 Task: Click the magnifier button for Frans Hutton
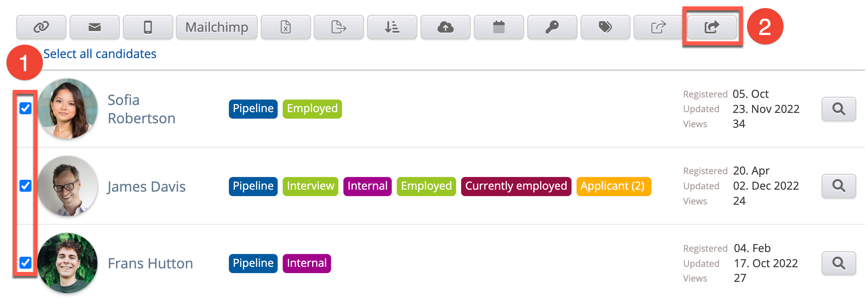coord(839,263)
